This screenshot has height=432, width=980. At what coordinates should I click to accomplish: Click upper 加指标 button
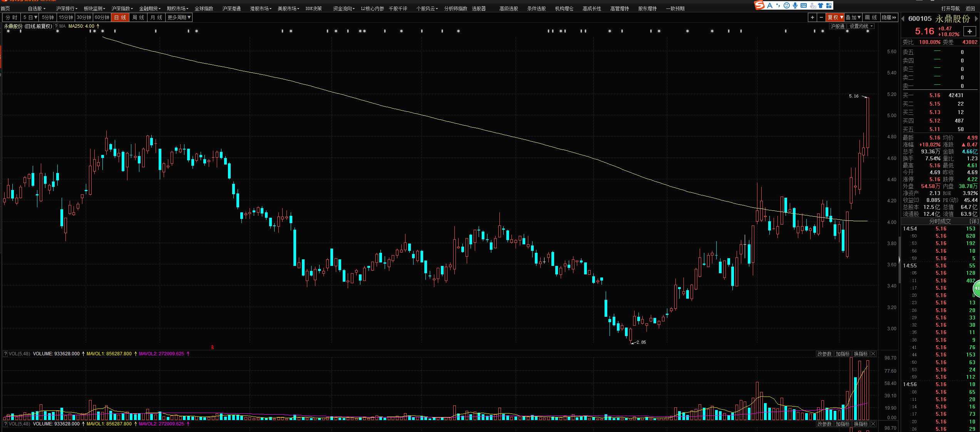click(x=843, y=354)
